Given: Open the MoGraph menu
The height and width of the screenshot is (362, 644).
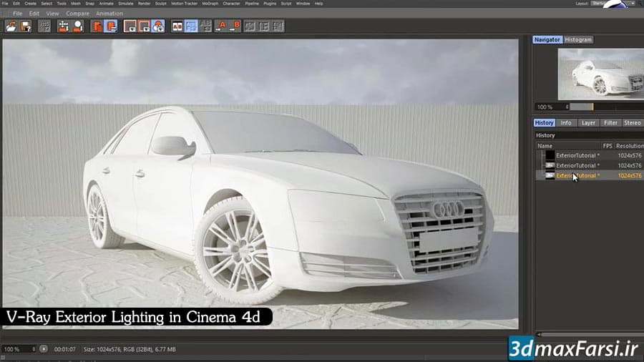Looking at the screenshot, I should tap(210, 4).
